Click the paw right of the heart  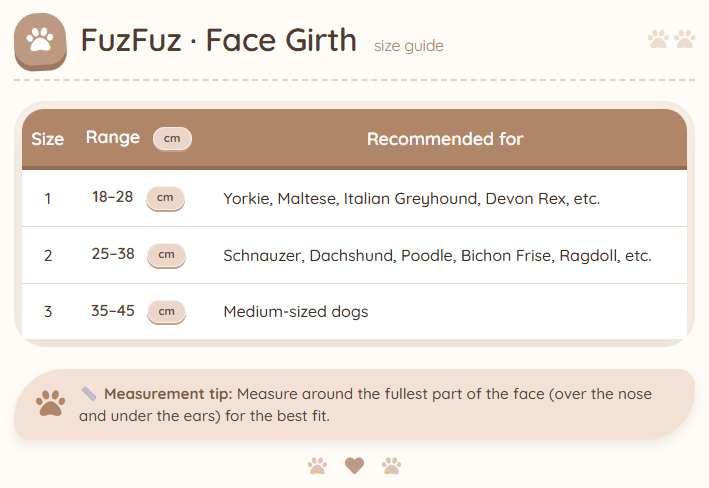coord(391,465)
